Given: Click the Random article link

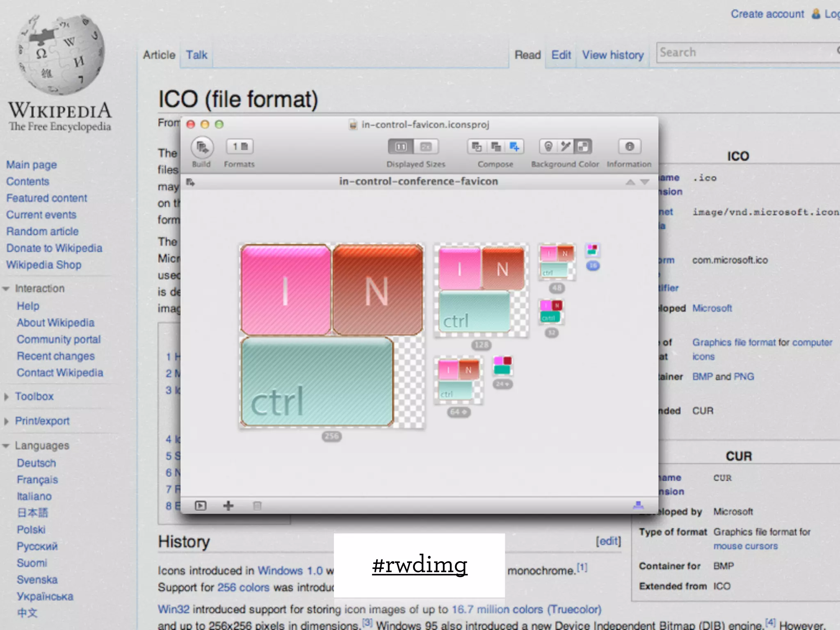Looking at the screenshot, I should 42,231.
